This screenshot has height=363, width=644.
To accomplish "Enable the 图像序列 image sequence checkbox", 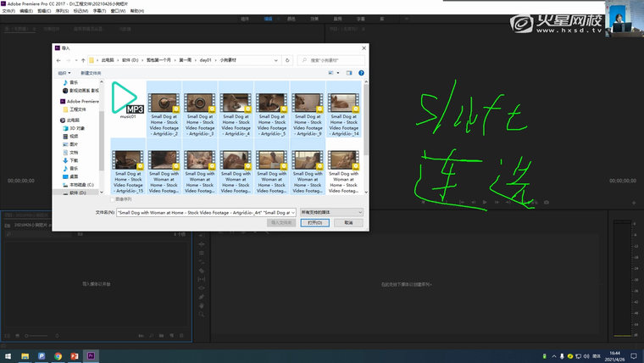I will coord(112,199).
